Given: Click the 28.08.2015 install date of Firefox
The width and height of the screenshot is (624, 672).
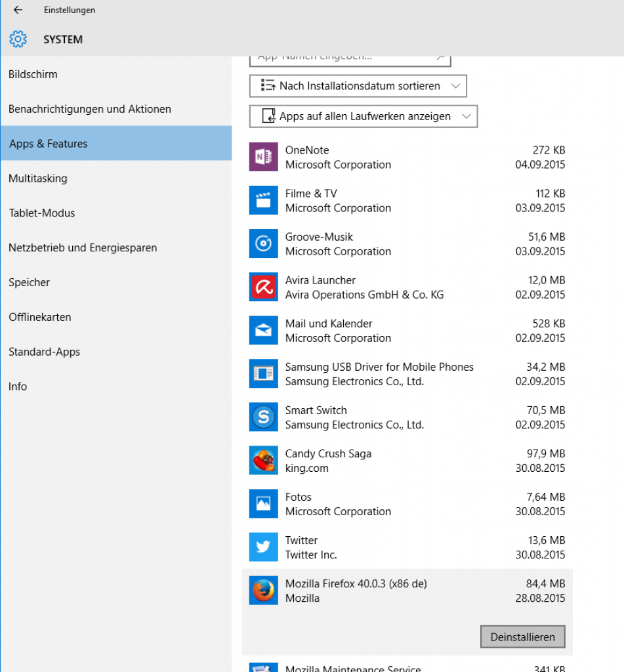Looking at the screenshot, I should click(540, 598).
